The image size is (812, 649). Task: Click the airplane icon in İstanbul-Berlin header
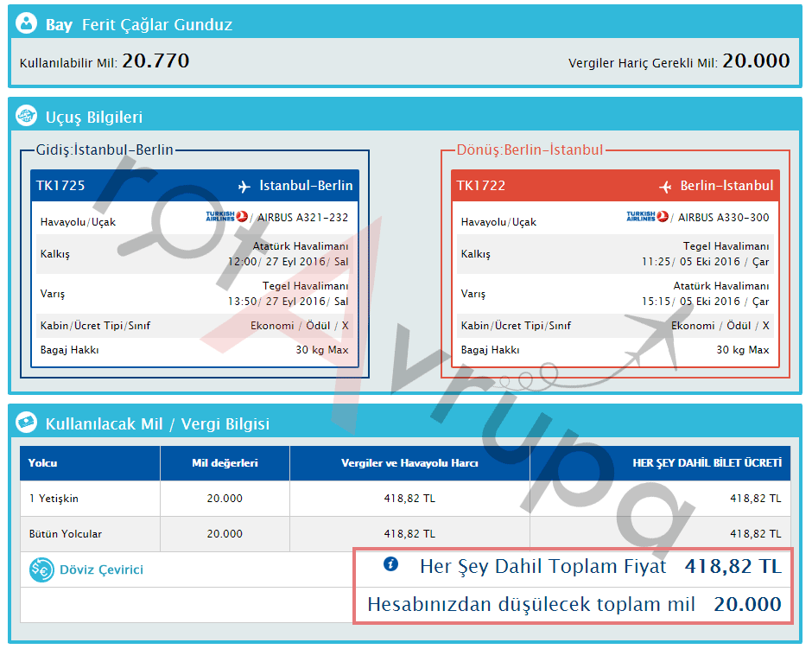click(x=244, y=186)
